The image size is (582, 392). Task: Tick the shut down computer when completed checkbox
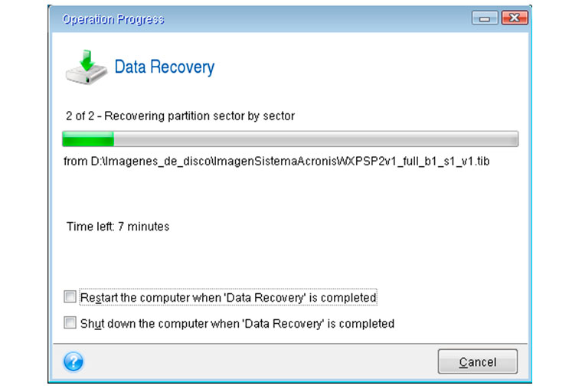point(70,322)
